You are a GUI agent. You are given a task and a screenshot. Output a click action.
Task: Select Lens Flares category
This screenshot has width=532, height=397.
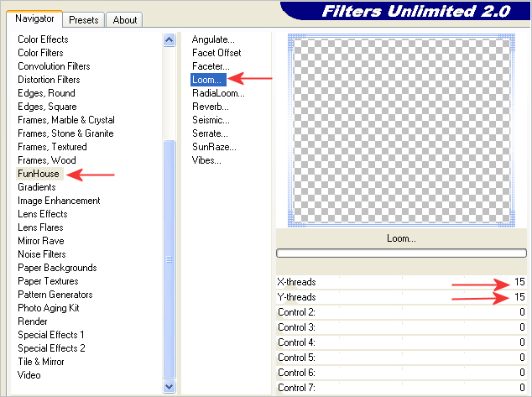click(40, 227)
